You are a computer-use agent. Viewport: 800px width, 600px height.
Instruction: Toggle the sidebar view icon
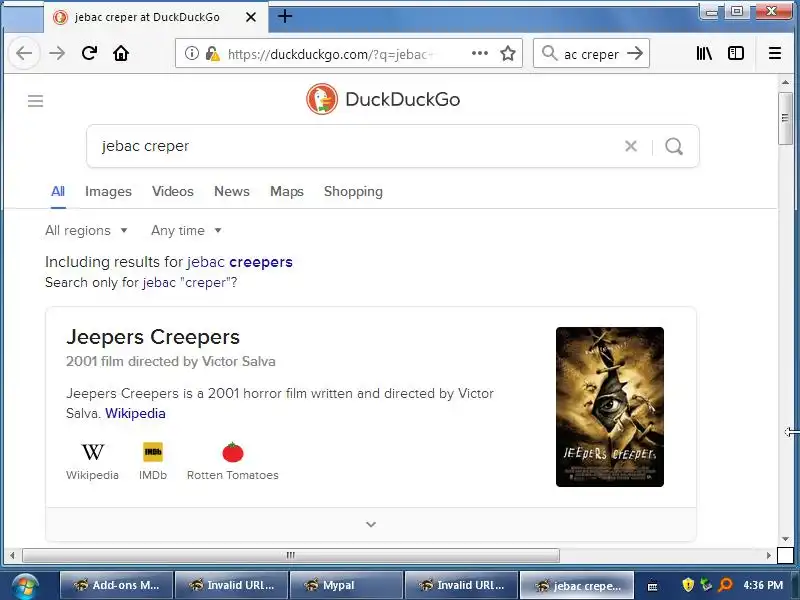point(736,53)
